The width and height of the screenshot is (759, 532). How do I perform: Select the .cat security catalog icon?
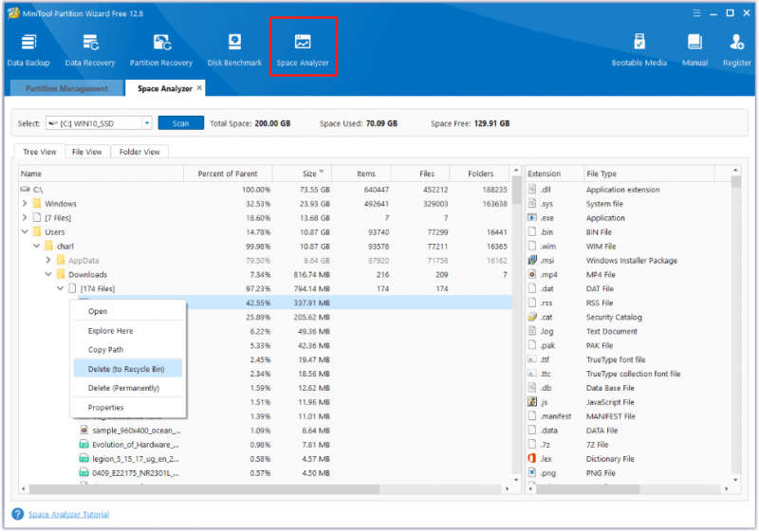(x=532, y=317)
